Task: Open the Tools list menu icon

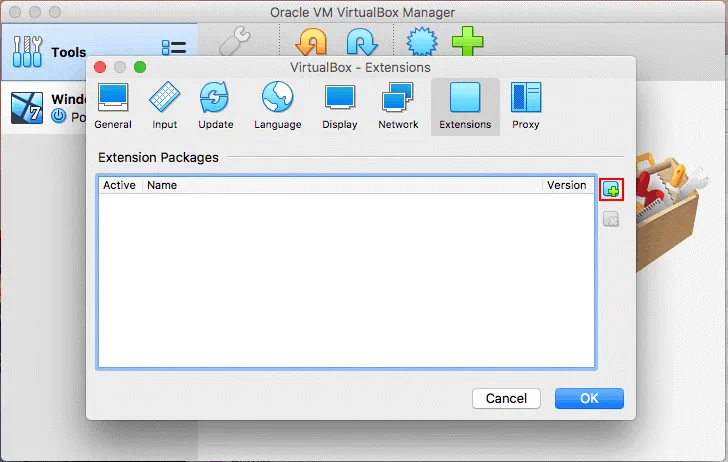Action: [174, 50]
